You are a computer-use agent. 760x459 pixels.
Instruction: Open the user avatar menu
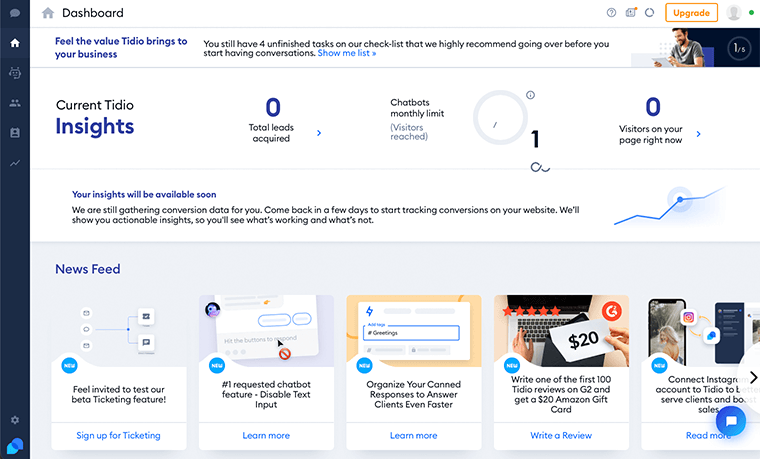[x=734, y=13]
